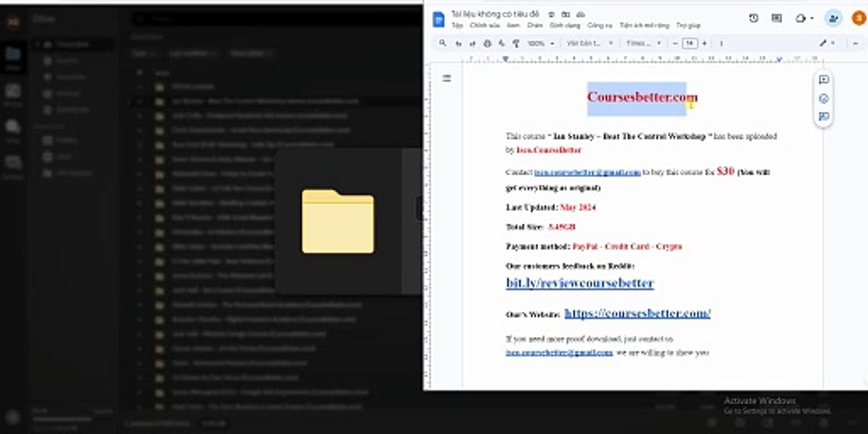The width and height of the screenshot is (868, 434).
Task: Click the large yellow folder thumbnail
Action: tap(338, 221)
